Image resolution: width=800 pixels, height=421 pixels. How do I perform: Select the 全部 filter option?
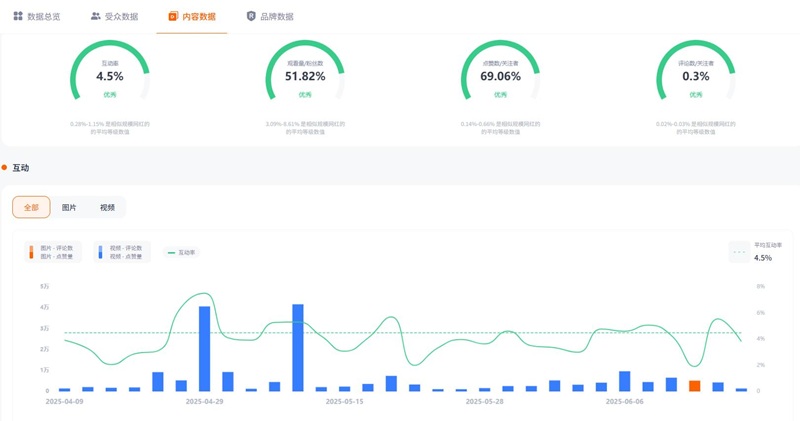(31, 207)
